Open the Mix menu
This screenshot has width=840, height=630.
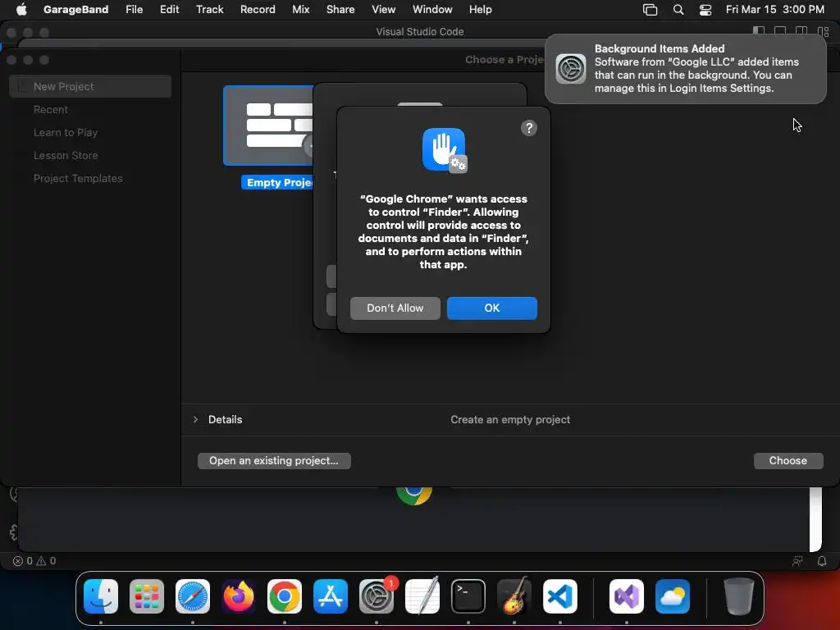tap(300, 9)
